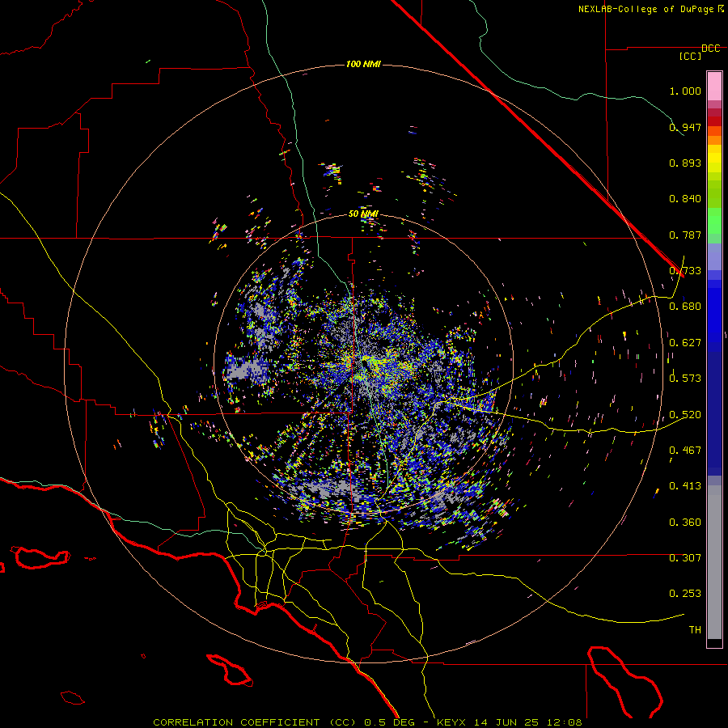The width and height of the screenshot is (728, 728).
Task: Pick the yellow segment of the color bar
Action: click(714, 159)
